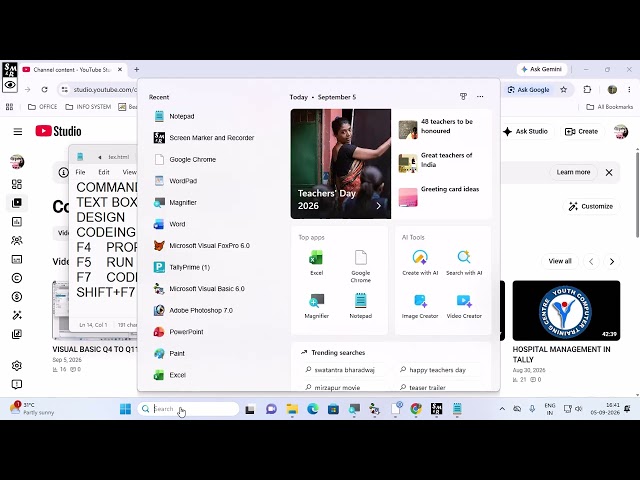Open Copyright in the Studio sidebar
The image size is (640, 480).
coord(17,278)
